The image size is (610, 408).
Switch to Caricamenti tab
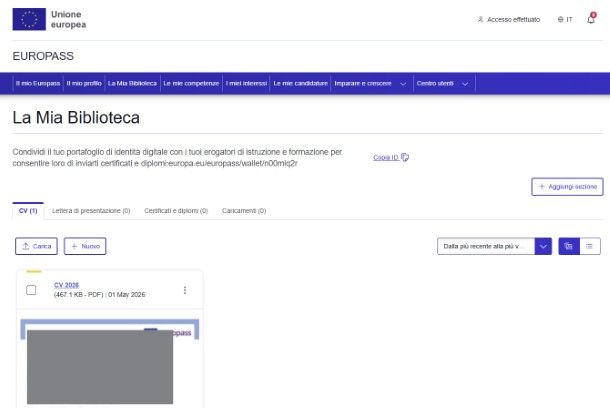coord(244,211)
